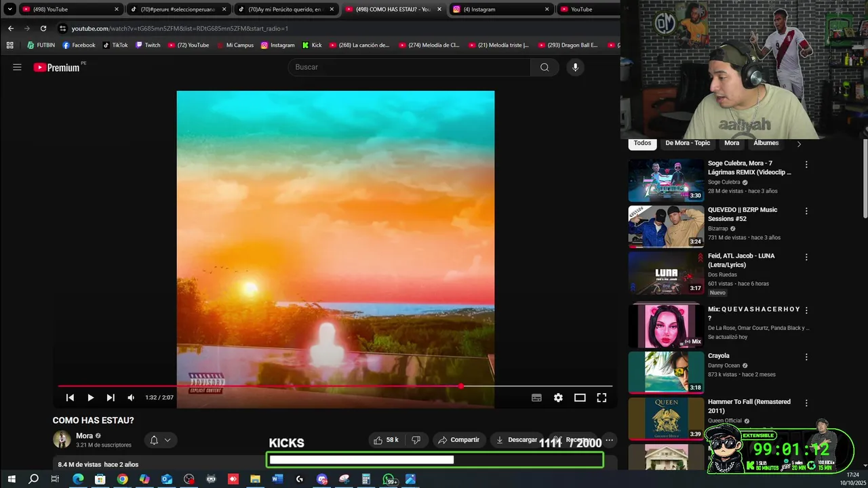Open options for Soge Culebra 7 Lágrimas video

coord(806,165)
